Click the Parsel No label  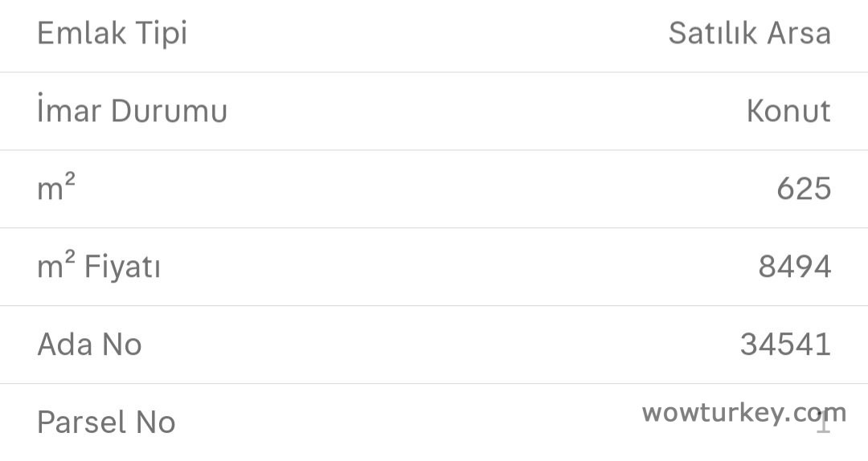[106, 422]
